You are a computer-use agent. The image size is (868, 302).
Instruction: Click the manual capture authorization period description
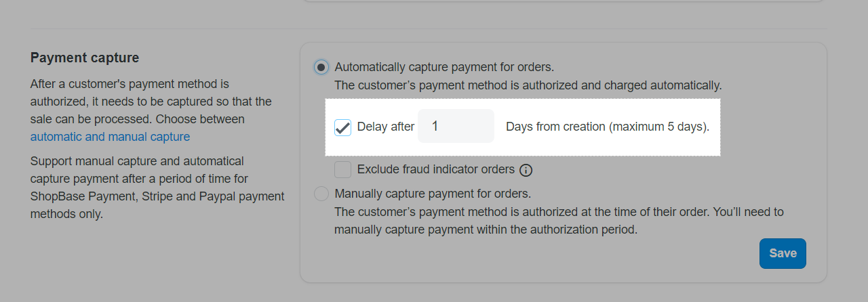559,221
